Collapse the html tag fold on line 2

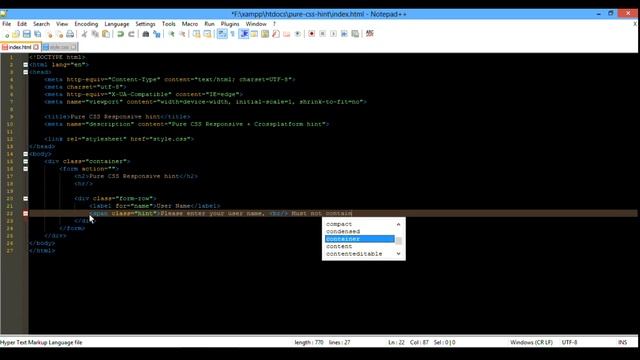pyautogui.click(x=25, y=64)
